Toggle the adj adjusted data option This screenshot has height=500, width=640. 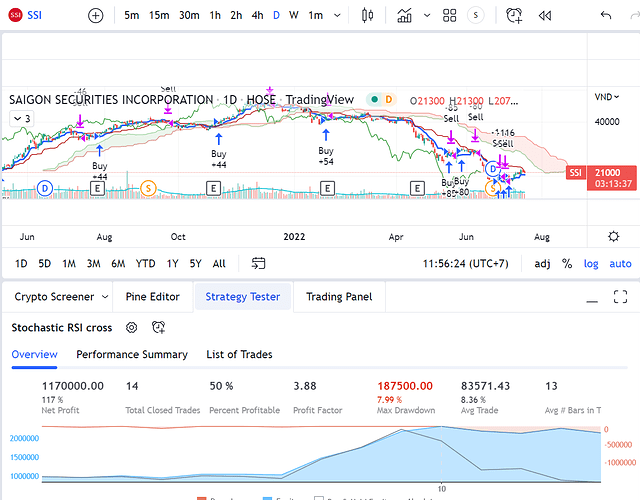tap(542, 263)
